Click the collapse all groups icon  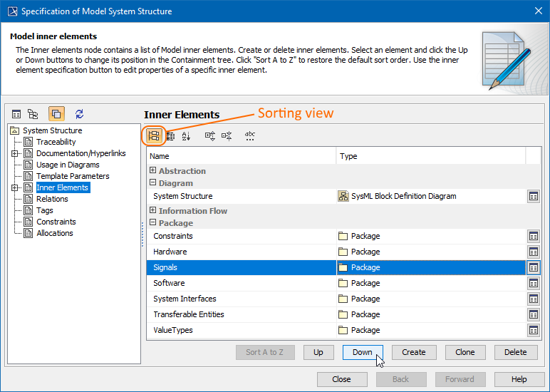click(227, 135)
